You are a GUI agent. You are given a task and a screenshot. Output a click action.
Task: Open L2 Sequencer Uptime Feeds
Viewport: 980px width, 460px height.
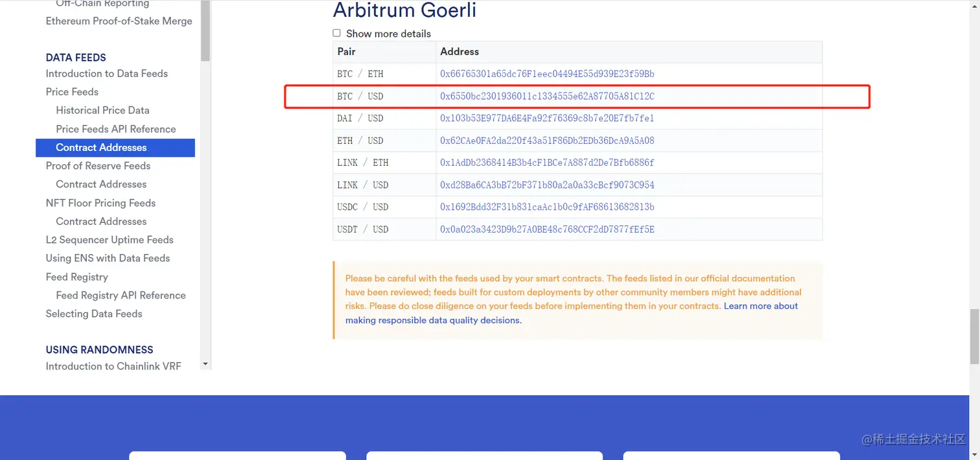pyautogui.click(x=110, y=240)
